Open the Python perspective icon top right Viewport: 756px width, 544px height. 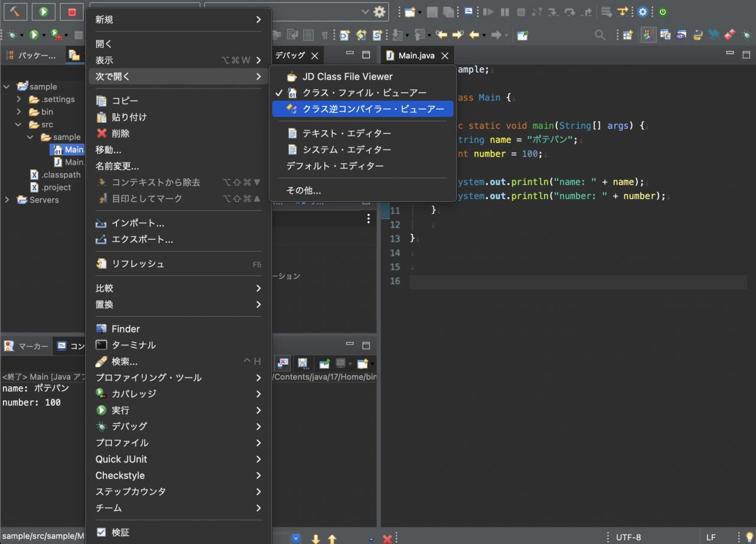click(698, 34)
